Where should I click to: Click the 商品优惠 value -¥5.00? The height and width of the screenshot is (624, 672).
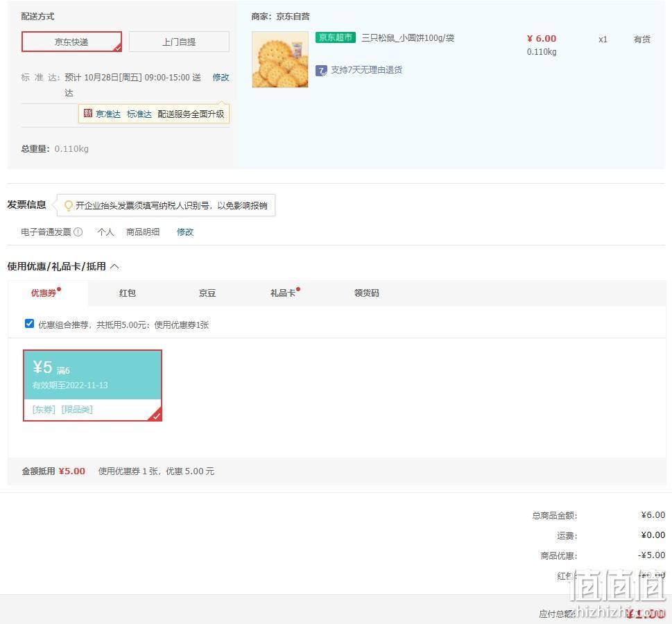pos(651,555)
